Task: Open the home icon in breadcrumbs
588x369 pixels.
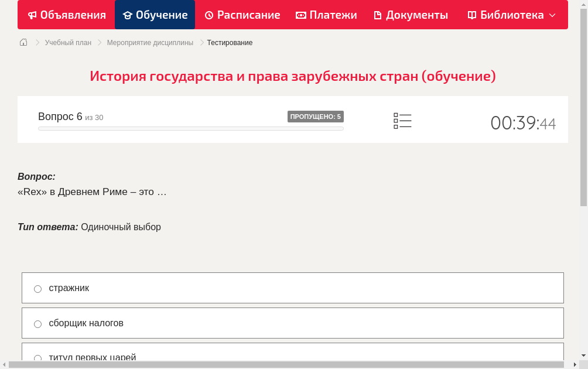Action: click(23, 42)
